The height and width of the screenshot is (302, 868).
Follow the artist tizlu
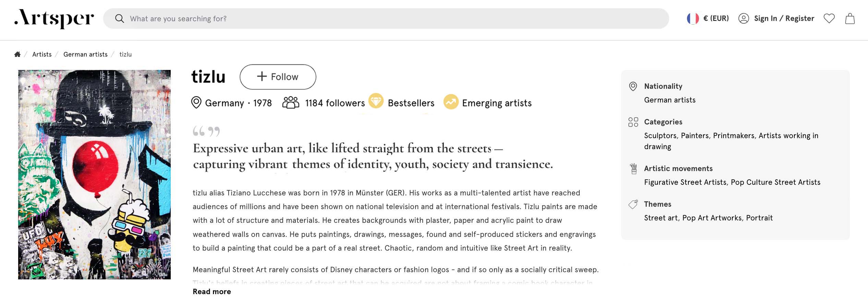[278, 77]
